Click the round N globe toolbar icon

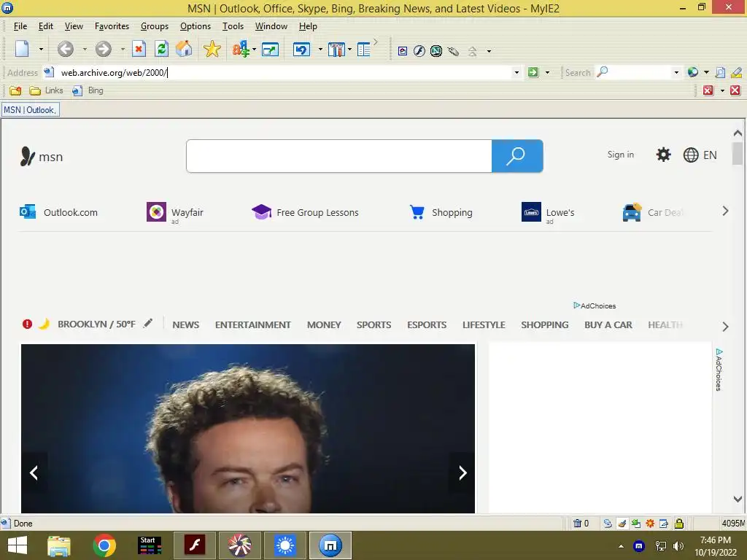[436, 51]
